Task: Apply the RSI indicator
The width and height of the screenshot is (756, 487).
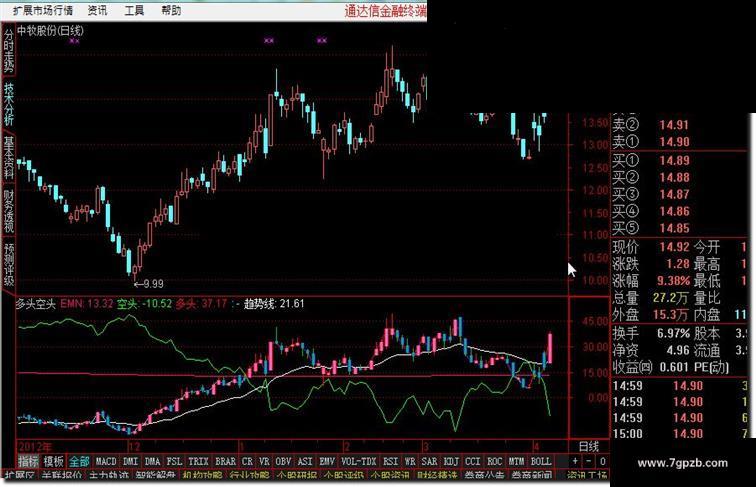Action: [x=391, y=461]
